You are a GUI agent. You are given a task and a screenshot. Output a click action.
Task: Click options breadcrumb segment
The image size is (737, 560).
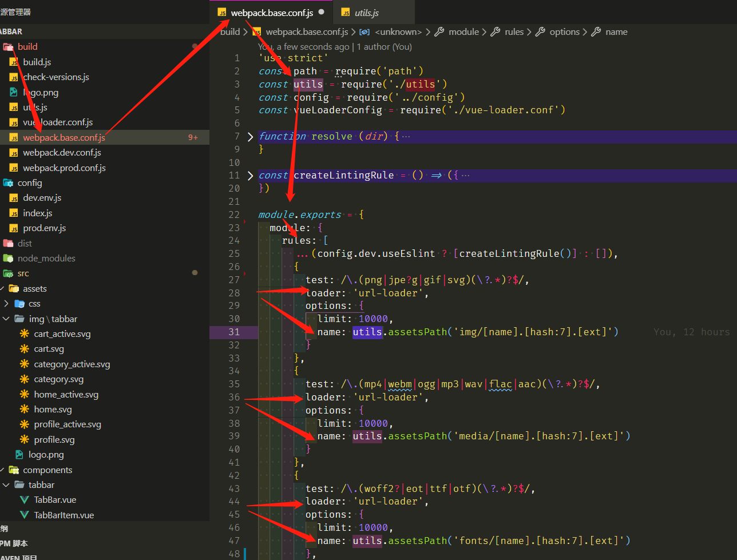pyautogui.click(x=565, y=32)
